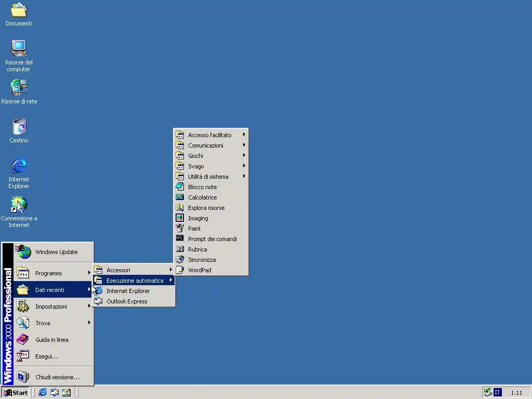The width and height of the screenshot is (532, 399).
Task: Click Programmi label in Start menu
Action: (48, 273)
